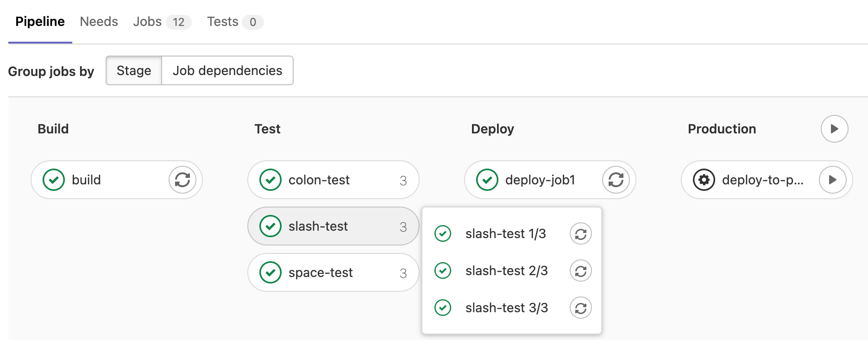Image resolution: width=868 pixels, height=340 pixels.
Task: Click the build job passed status icon
Action: point(54,180)
